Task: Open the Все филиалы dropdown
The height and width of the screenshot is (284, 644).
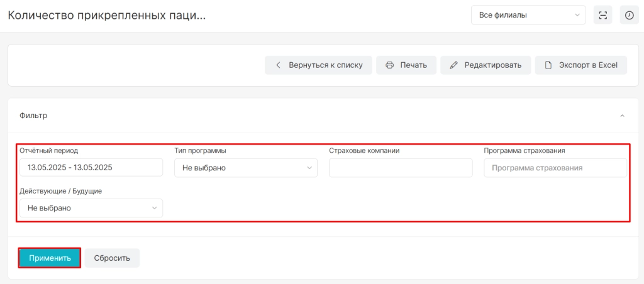Action: click(528, 15)
